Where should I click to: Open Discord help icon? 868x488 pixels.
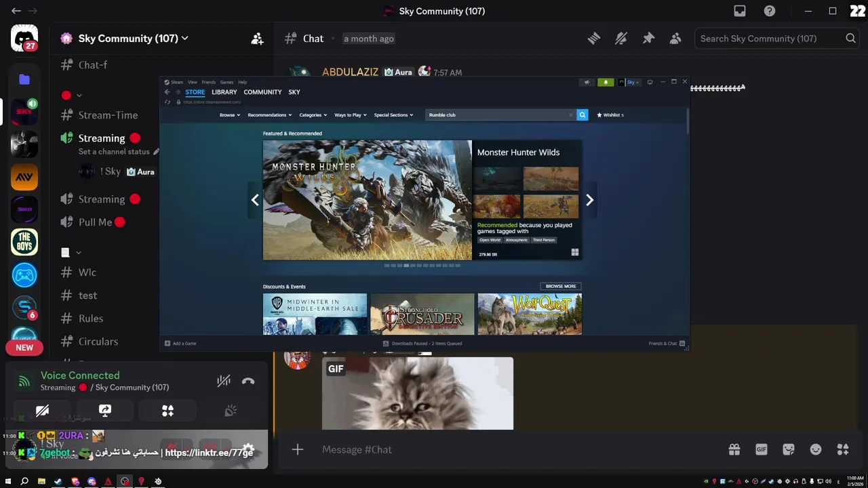point(770,11)
